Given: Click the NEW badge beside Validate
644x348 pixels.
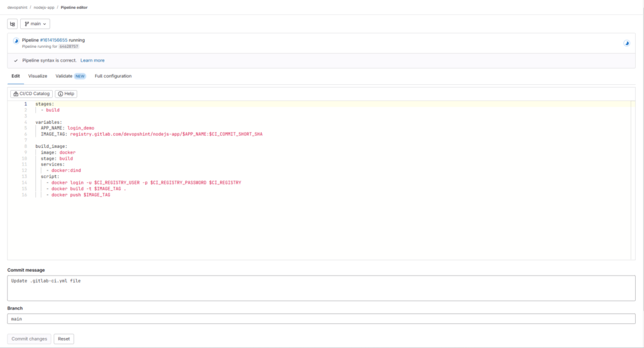Looking at the screenshot, I should [80, 76].
